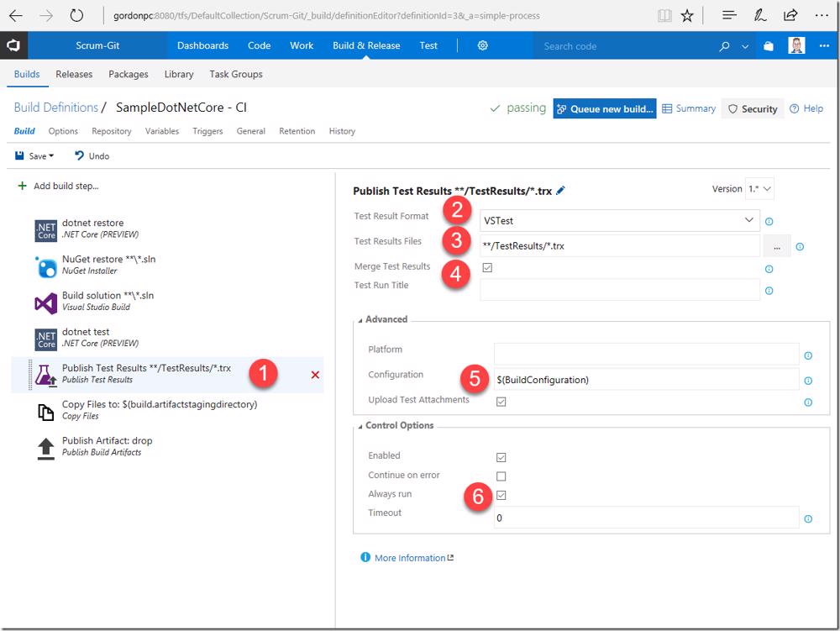840x631 pixels.
Task: Open the Version dropdown
Action: coord(759,188)
